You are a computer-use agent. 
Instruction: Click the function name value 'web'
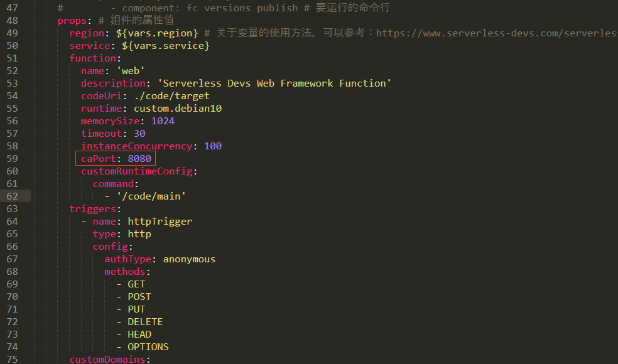(131, 70)
